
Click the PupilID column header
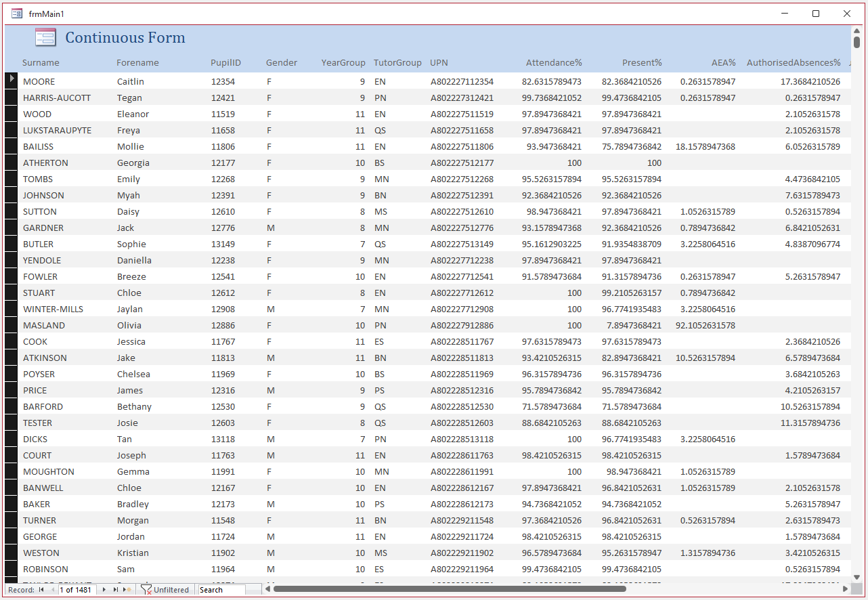[225, 62]
